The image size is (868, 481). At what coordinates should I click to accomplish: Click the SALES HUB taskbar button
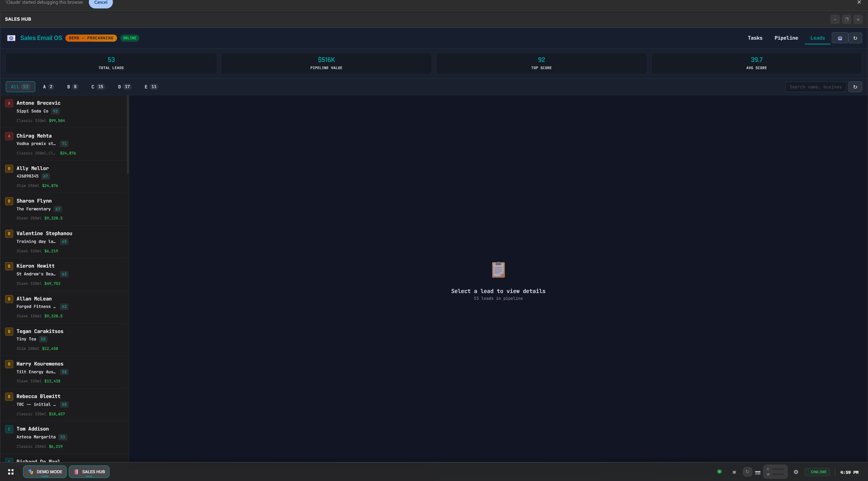pyautogui.click(x=89, y=472)
